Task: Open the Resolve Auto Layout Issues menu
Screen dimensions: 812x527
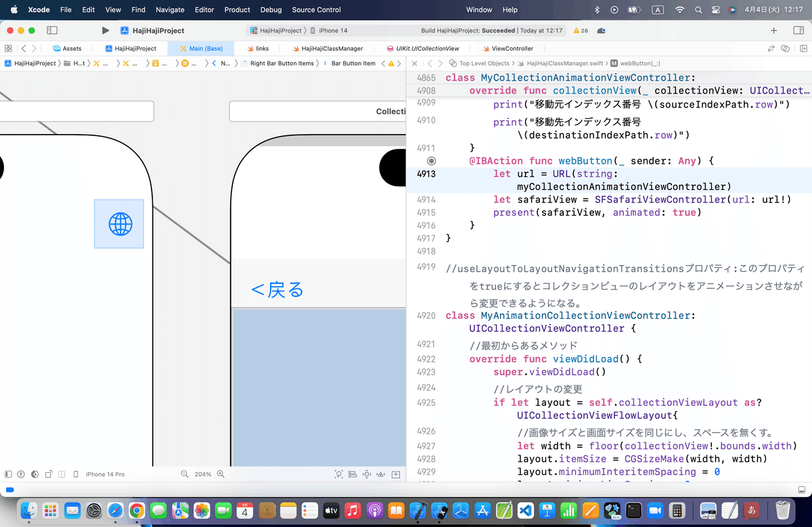Action: pyautogui.click(x=381, y=474)
